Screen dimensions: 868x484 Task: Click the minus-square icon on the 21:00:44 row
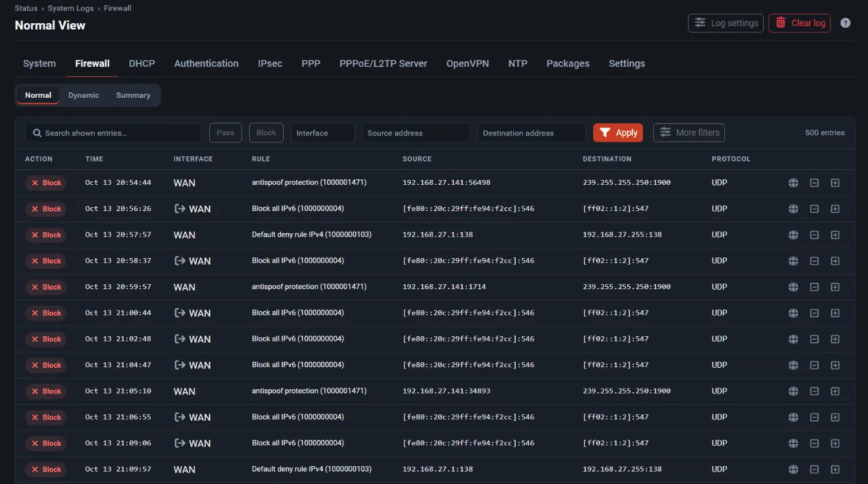814,313
